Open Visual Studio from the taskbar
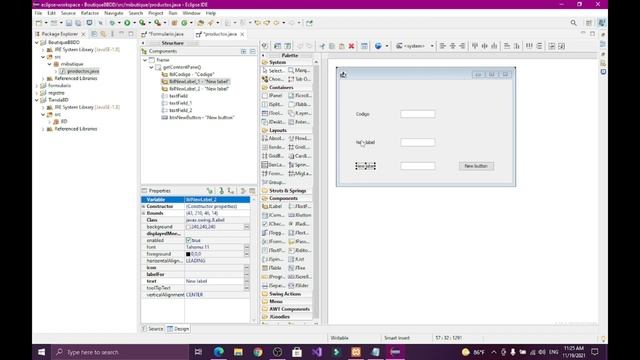Screen dimensions: 640x360 (x=317, y=352)
